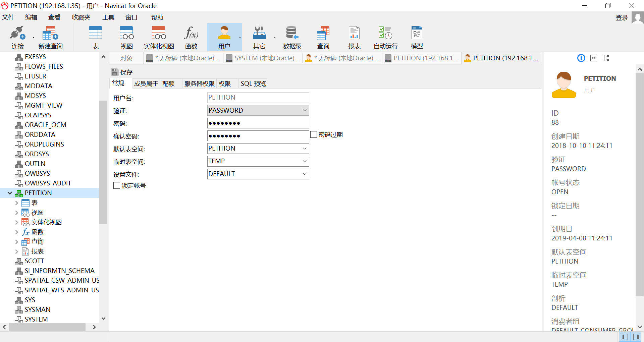Hide the right information pane toggle
This screenshot has width=644, height=342.
pos(636,337)
